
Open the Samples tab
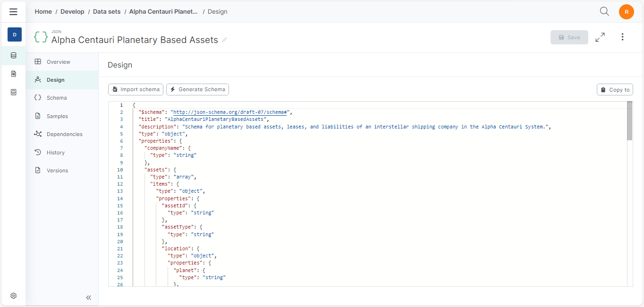(62, 116)
